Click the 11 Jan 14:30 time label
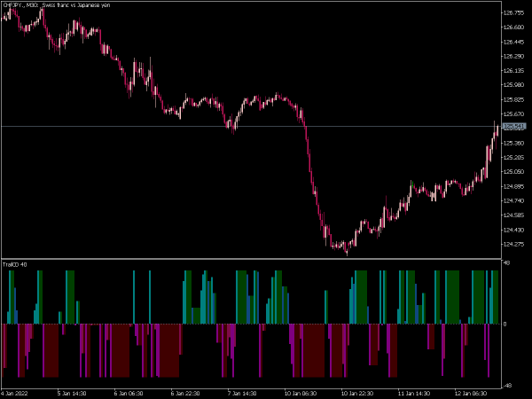The height and width of the screenshot is (399, 532). (x=412, y=392)
